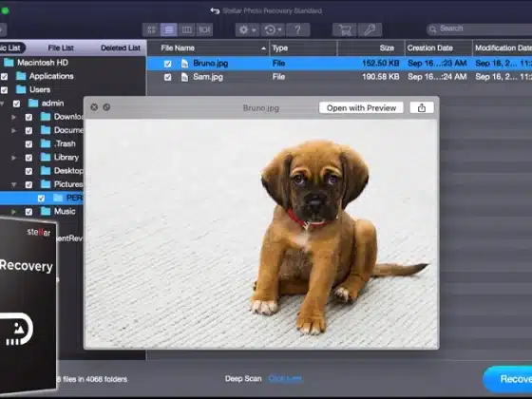Click the share icon in preview window

(x=422, y=108)
